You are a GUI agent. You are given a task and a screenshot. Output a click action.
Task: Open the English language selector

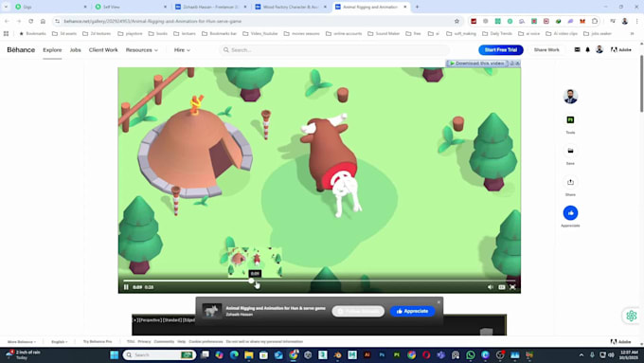pos(59,341)
